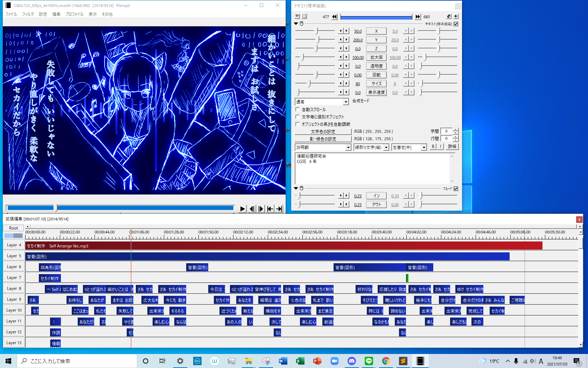Open the フィルタ menu
The width and height of the screenshot is (588, 368).
28,14
